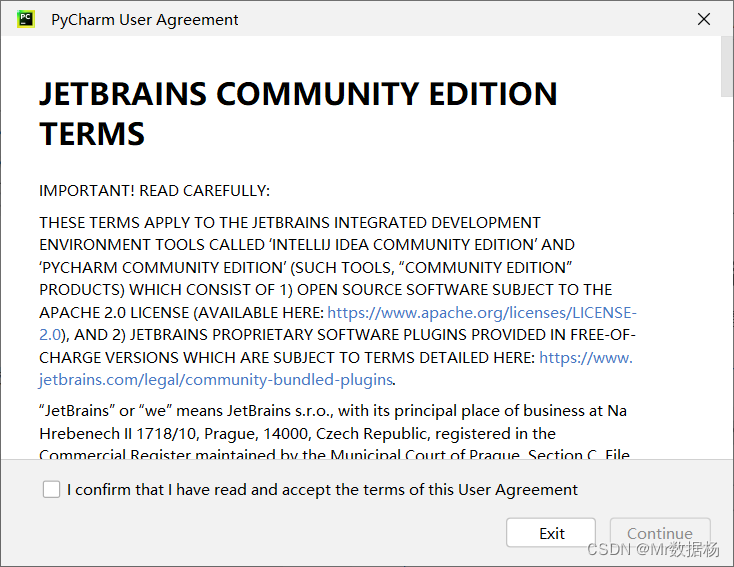Click the PyCharm logo icon in title bar
This screenshot has height=567, width=734.
[x=26, y=19]
